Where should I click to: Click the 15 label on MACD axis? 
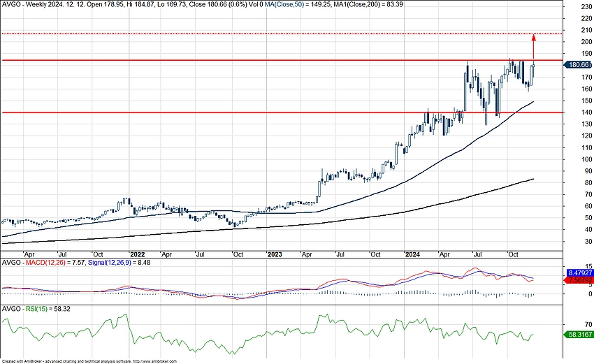point(588,266)
